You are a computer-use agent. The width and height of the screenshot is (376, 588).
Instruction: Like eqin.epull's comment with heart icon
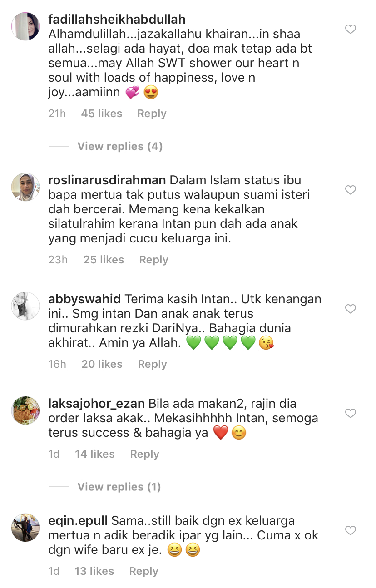pyautogui.click(x=350, y=530)
